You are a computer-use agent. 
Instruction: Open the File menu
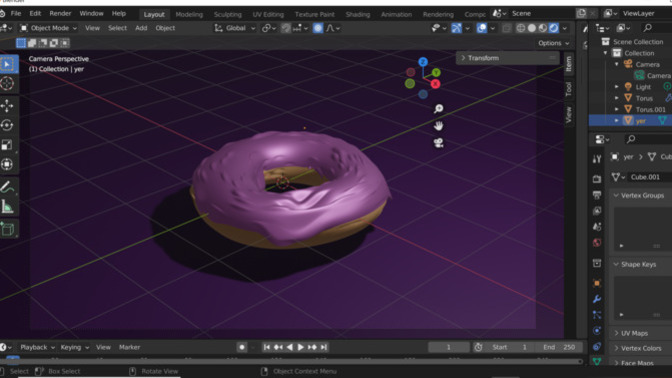coord(16,14)
